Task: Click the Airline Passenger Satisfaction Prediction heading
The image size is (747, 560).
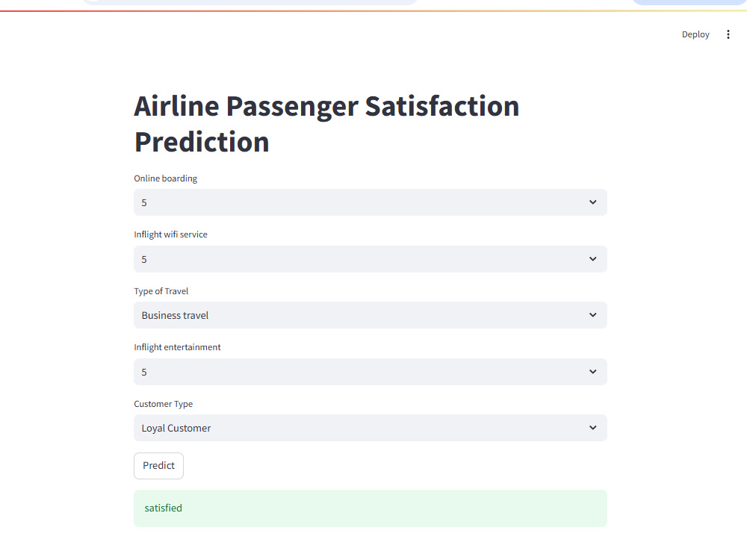Action: point(326,124)
